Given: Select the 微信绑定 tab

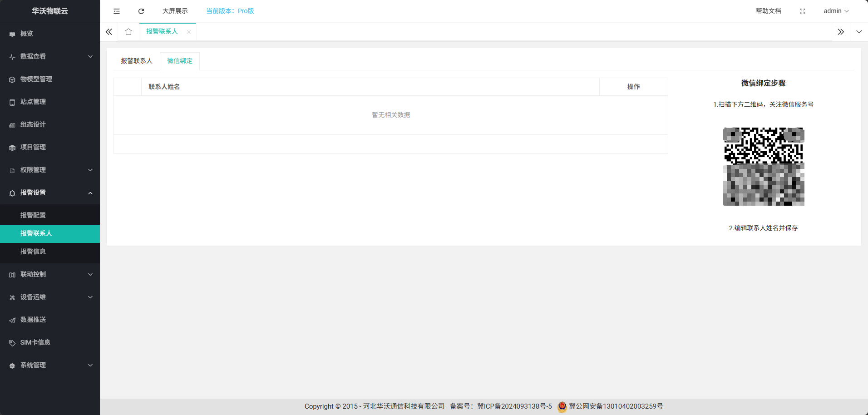Looking at the screenshot, I should point(180,61).
